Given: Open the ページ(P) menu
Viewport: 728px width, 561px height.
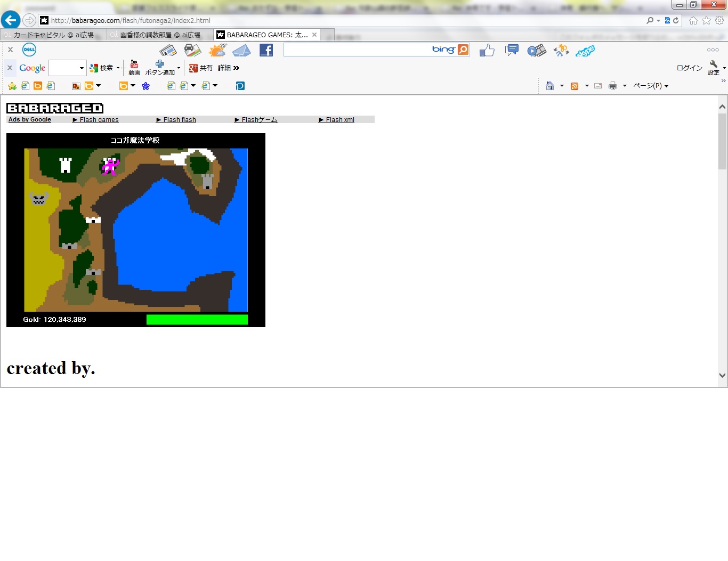Looking at the screenshot, I should point(651,86).
